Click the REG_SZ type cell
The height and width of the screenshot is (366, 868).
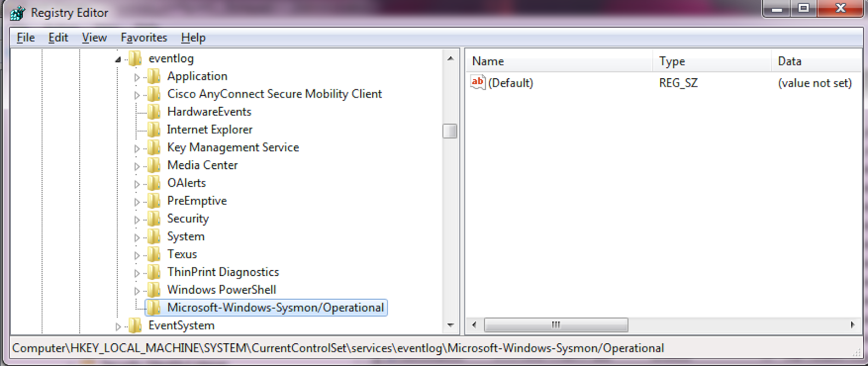(x=678, y=83)
